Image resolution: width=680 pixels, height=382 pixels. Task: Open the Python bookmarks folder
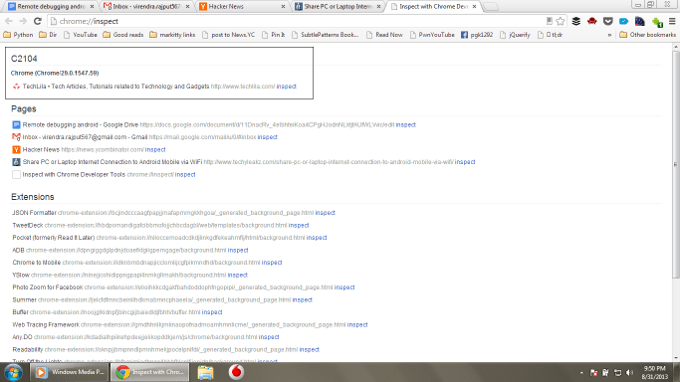[18, 35]
